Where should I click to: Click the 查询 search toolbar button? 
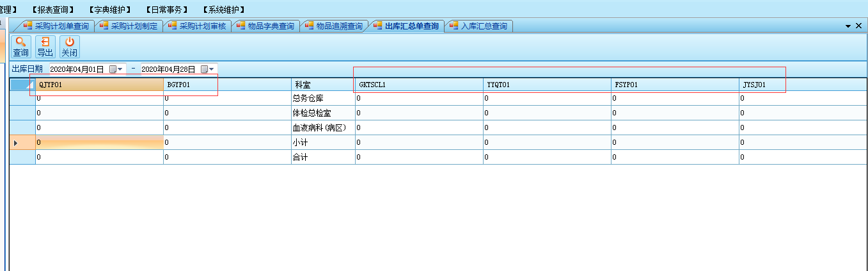click(x=21, y=47)
